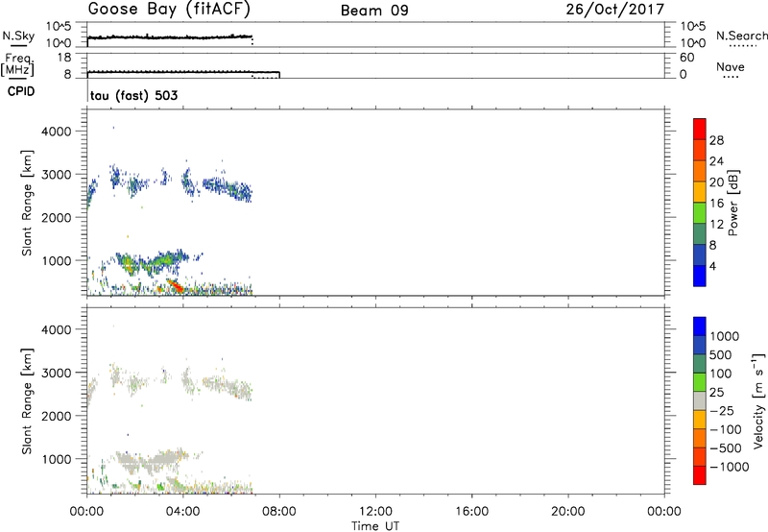Click the '12:00' time tick label
The width and height of the screenshot is (768, 532).
[x=375, y=512]
